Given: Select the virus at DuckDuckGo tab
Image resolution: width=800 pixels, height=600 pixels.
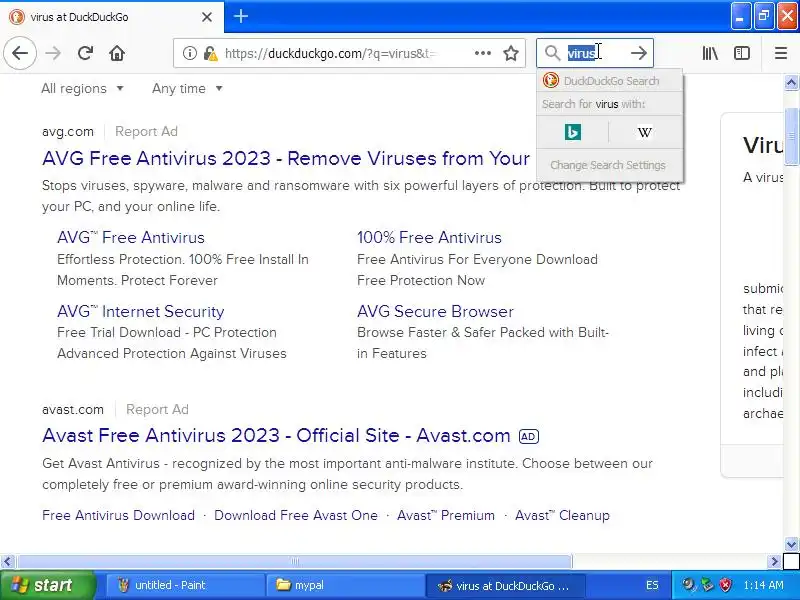Looking at the screenshot, I should (111, 17).
